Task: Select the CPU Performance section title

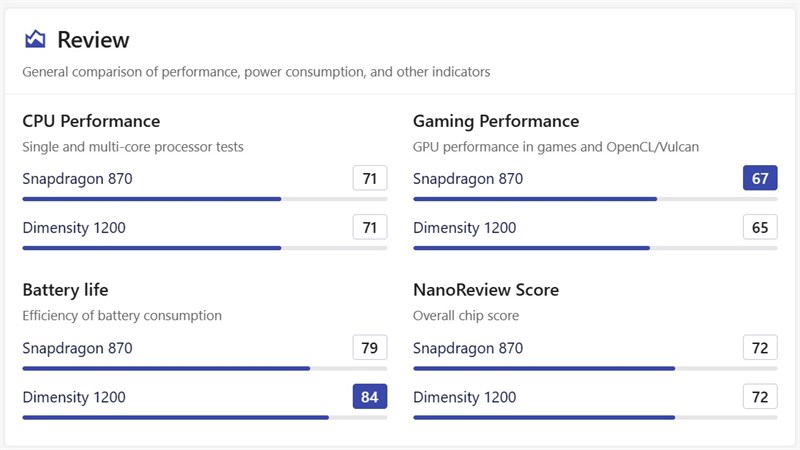Action: point(91,121)
